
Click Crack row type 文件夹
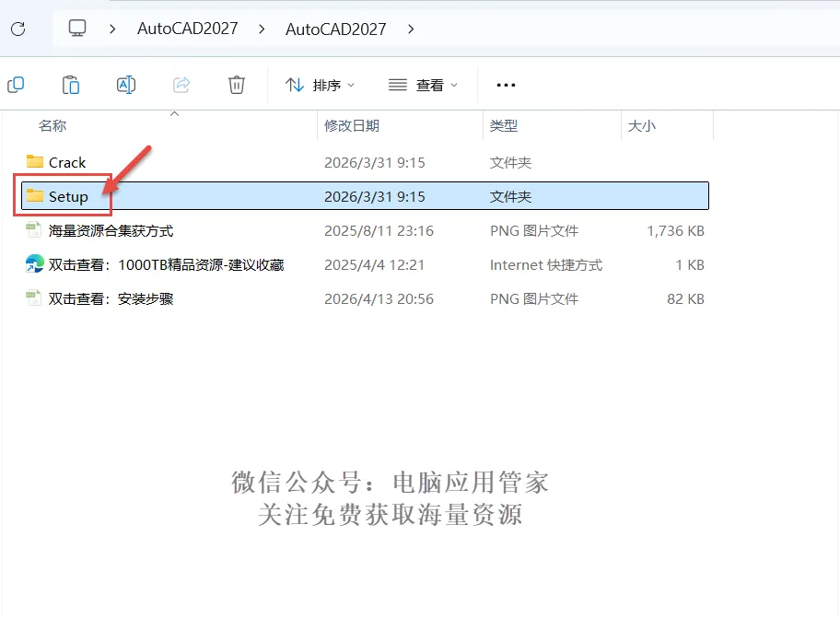[510, 162]
